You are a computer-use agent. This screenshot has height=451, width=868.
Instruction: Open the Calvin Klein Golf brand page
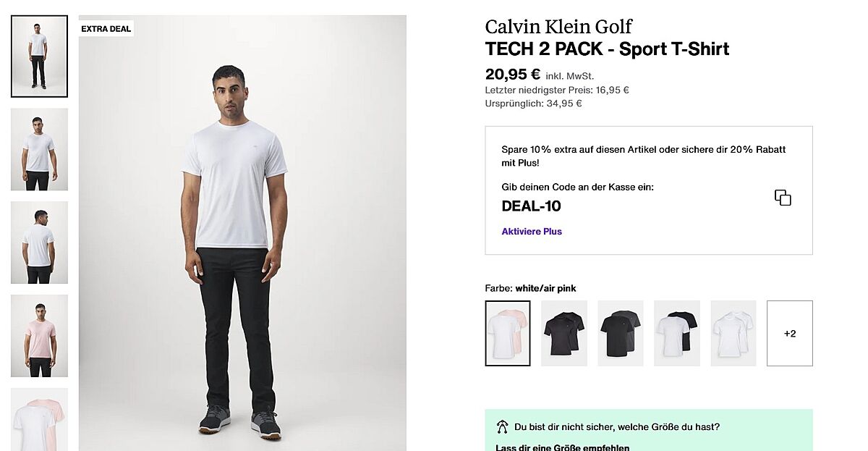558,27
